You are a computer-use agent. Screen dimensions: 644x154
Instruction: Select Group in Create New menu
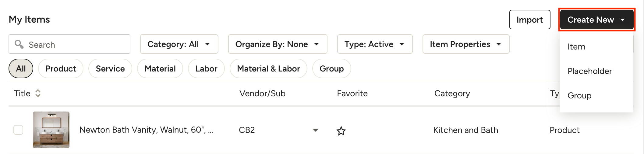point(579,96)
